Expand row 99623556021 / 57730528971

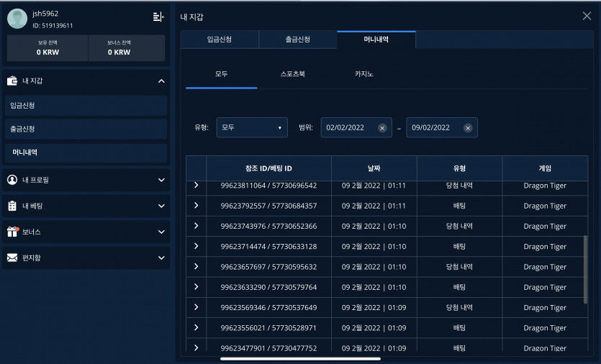pyautogui.click(x=196, y=327)
